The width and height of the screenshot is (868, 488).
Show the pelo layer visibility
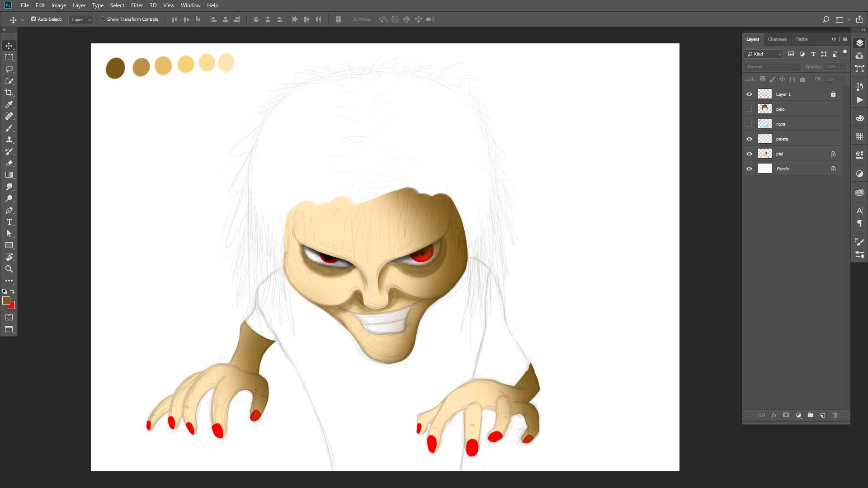click(749, 109)
